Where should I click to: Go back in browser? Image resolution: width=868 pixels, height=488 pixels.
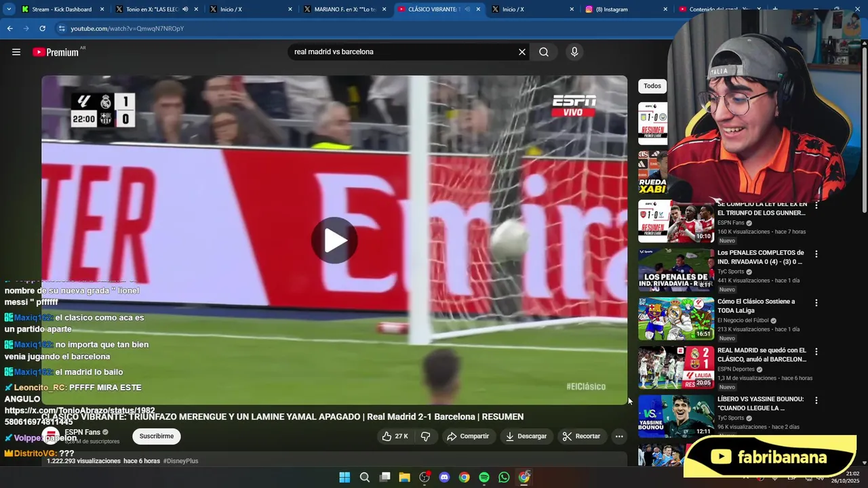tap(9, 28)
